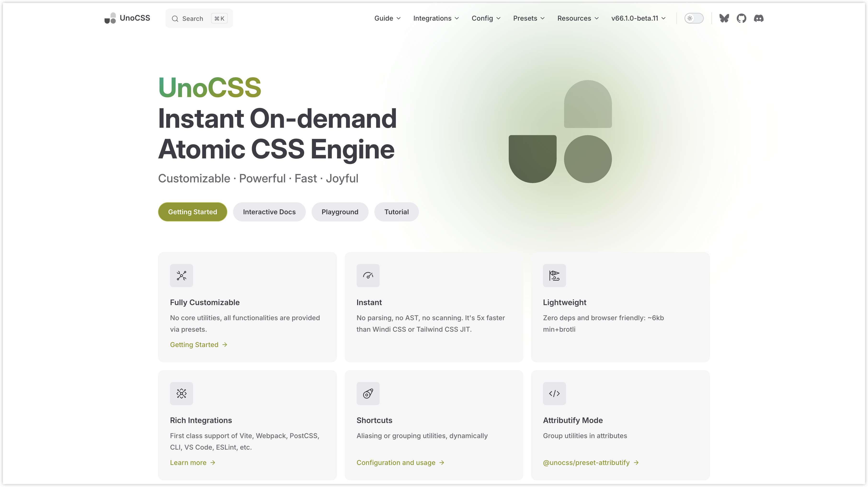Click the Getting Started button
The width and height of the screenshot is (868, 487).
(x=192, y=212)
